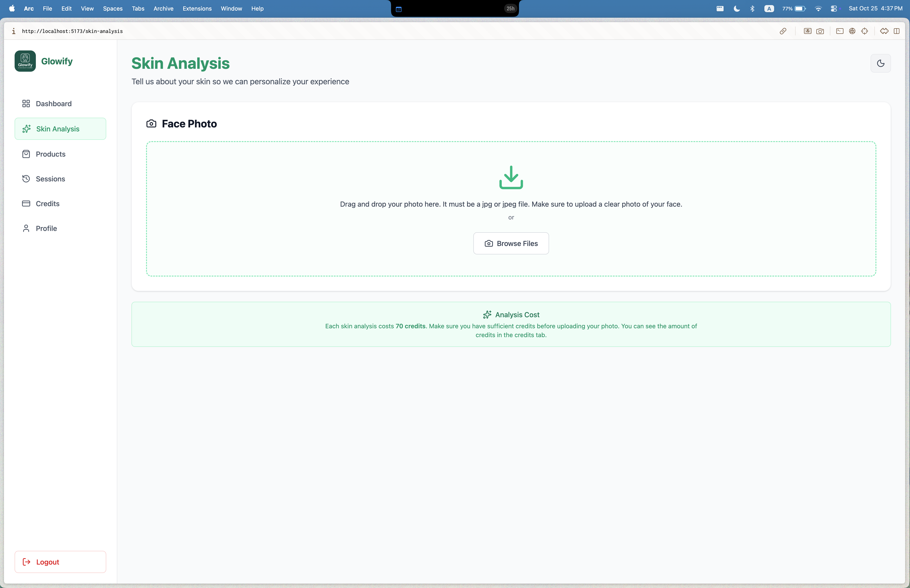Open the terminal console icon in toolbar
Image resolution: width=910 pixels, height=588 pixels.
pos(839,31)
